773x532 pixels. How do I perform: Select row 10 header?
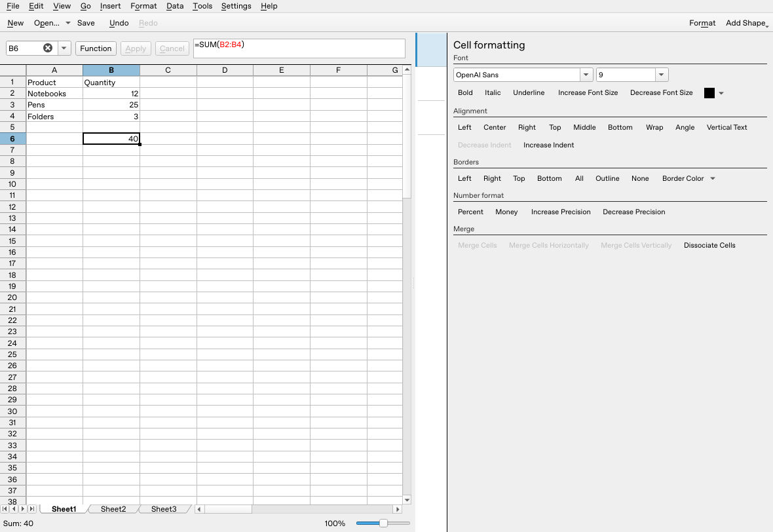point(12,184)
